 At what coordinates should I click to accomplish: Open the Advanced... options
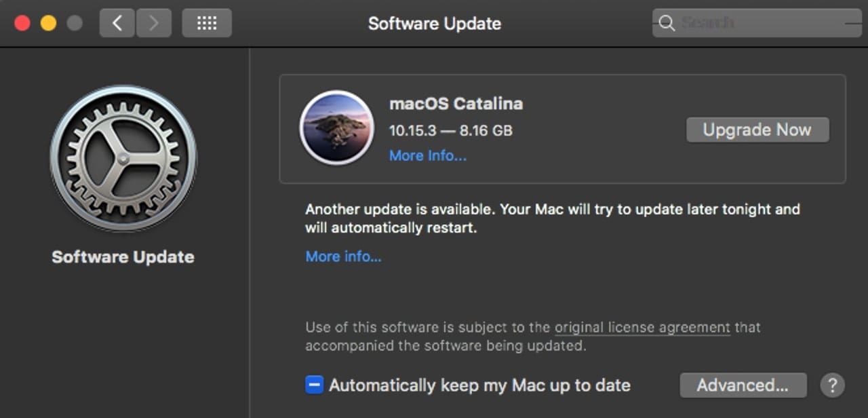(743, 385)
